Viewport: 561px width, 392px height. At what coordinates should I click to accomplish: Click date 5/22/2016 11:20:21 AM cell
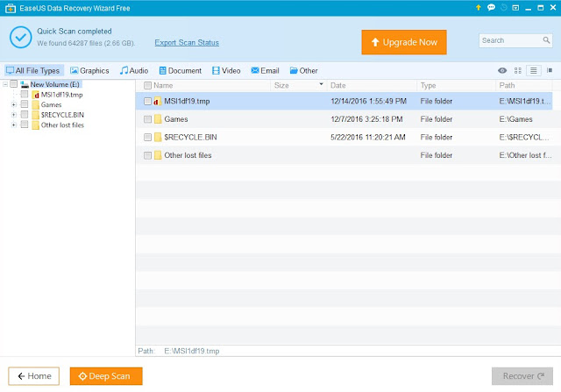tap(368, 137)
